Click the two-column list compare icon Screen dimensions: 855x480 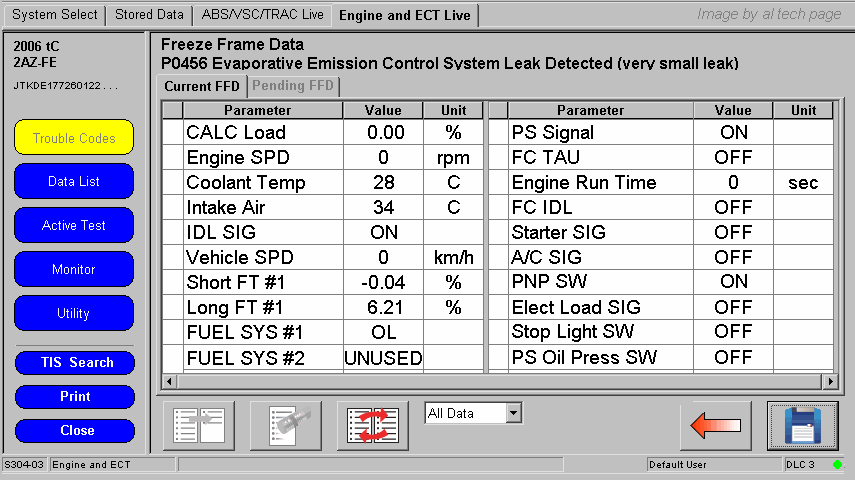pyautogui.click(x=198, y=426)
